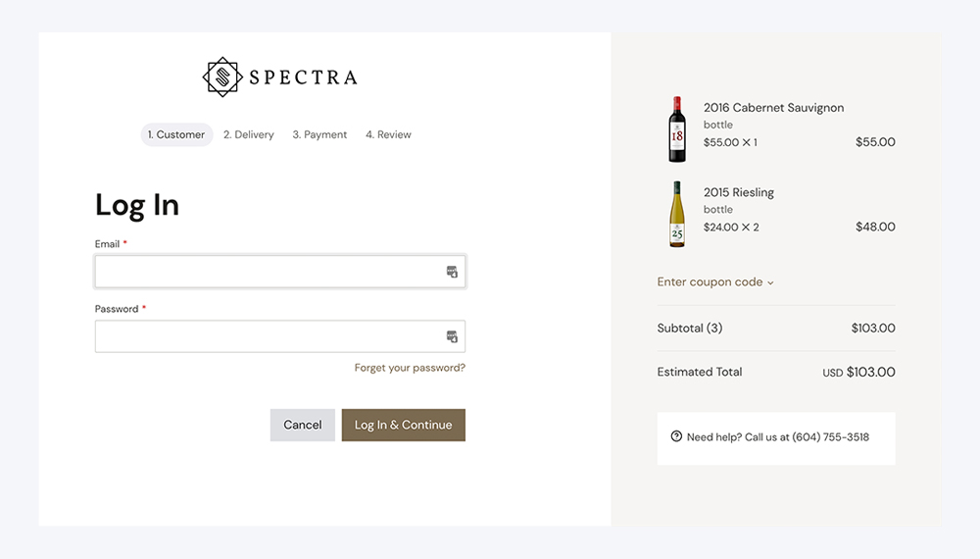Click the autofill icon in Email field
Viewport: 980px width, 559px height.
point(452,272)
